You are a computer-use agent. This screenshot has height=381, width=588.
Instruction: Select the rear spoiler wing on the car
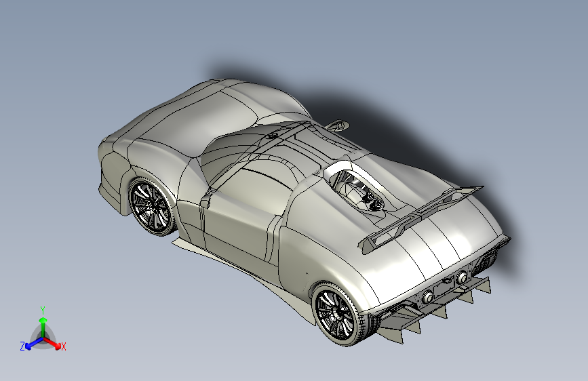click(419, 218)
